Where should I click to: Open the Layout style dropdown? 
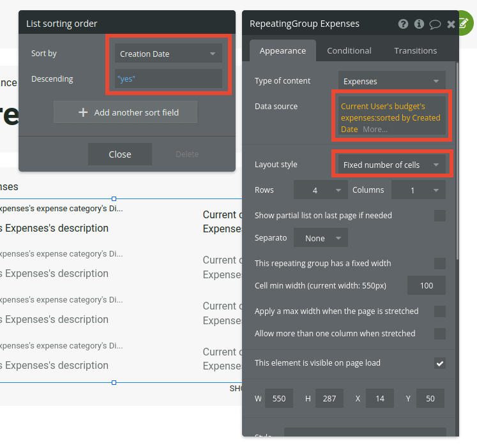coord(392,165)
